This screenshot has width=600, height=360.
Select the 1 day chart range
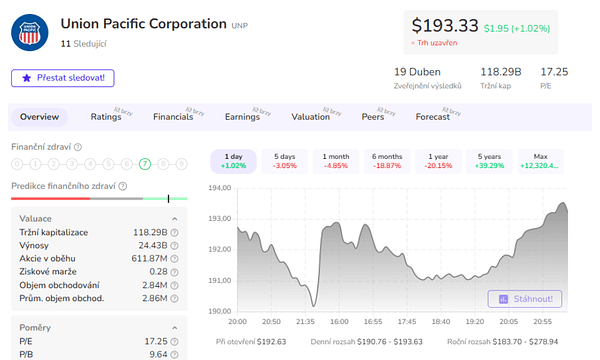(x=233, y=161)
